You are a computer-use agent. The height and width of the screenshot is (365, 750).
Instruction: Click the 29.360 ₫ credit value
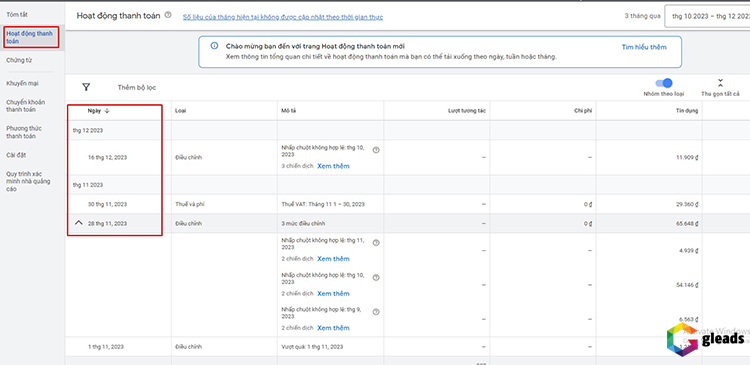[686, 204]
